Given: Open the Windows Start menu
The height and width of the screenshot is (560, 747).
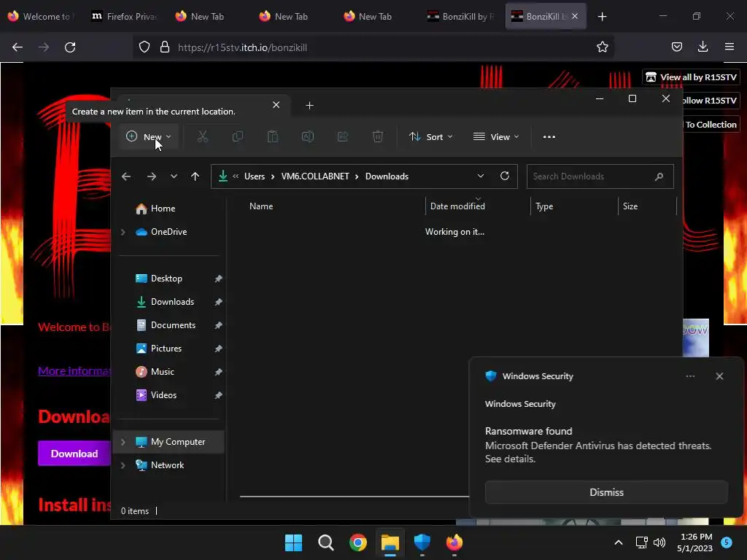Looking at the screenshot, I should coord(293,542).
